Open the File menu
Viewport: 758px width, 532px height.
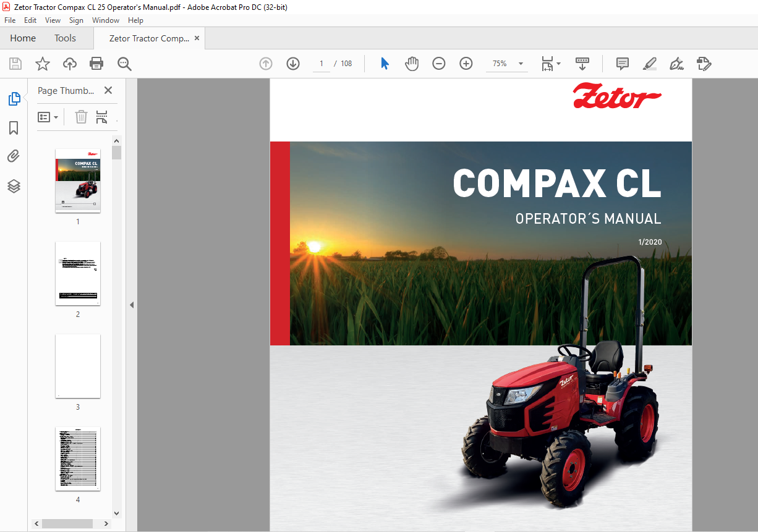coord(10,20)
